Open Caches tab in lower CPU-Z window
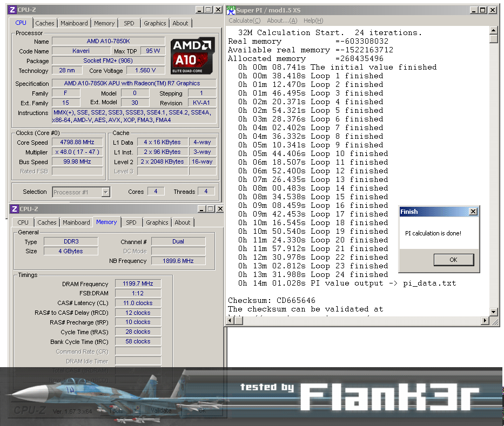The width and height of the screenshot is (504, 426). pos(47,222)
